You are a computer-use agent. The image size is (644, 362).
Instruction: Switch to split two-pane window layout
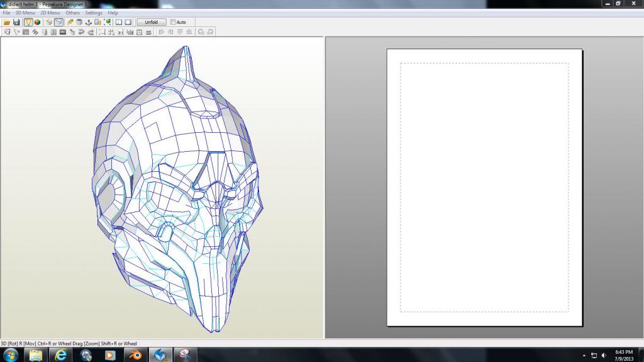[x=119, y=22]
